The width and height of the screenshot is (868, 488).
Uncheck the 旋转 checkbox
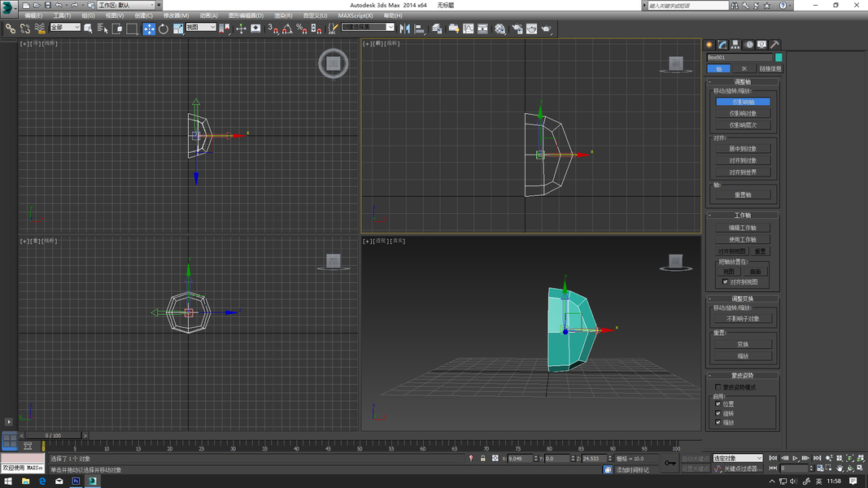coord(718,413)
